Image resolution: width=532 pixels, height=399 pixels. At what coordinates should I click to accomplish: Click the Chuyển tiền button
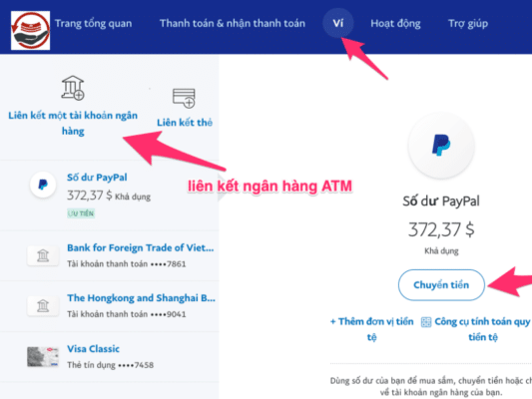click(x=441, y=285)
